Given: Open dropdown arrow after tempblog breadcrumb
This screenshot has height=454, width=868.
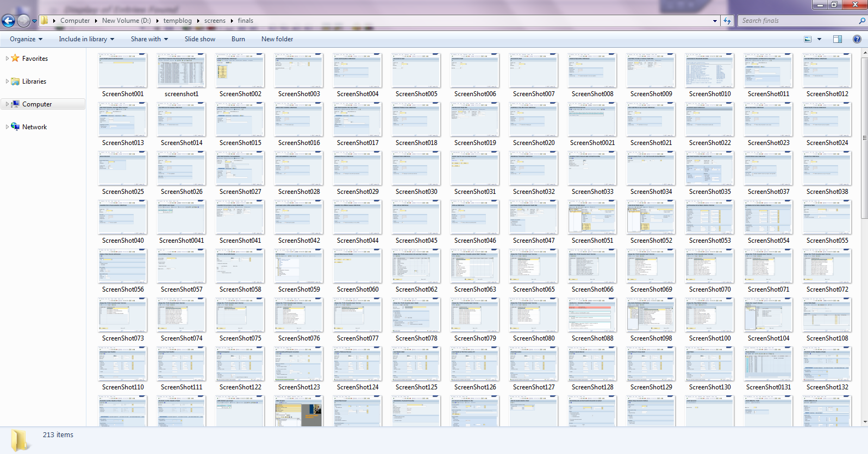Looking at the screenshot, I should (198, 21).
